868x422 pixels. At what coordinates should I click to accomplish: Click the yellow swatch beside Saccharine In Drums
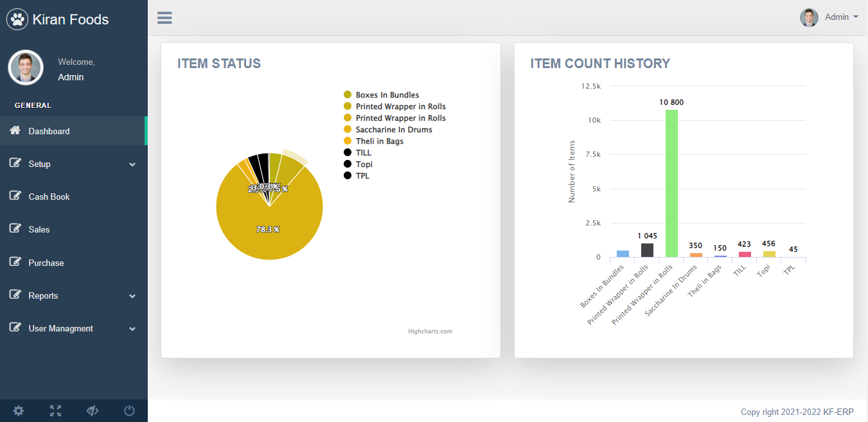click(x=348, y=129)
